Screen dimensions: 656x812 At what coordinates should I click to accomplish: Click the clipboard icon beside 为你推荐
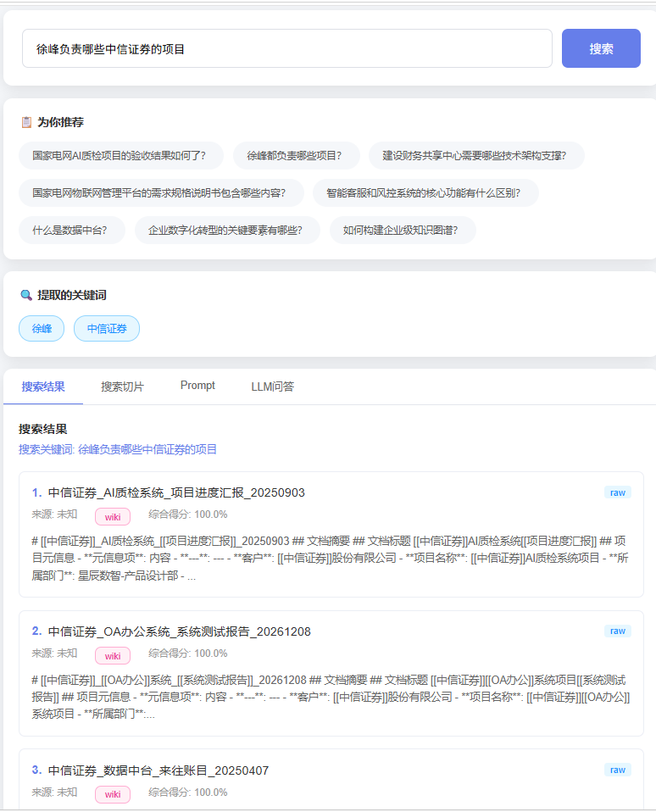coord(26,122)
